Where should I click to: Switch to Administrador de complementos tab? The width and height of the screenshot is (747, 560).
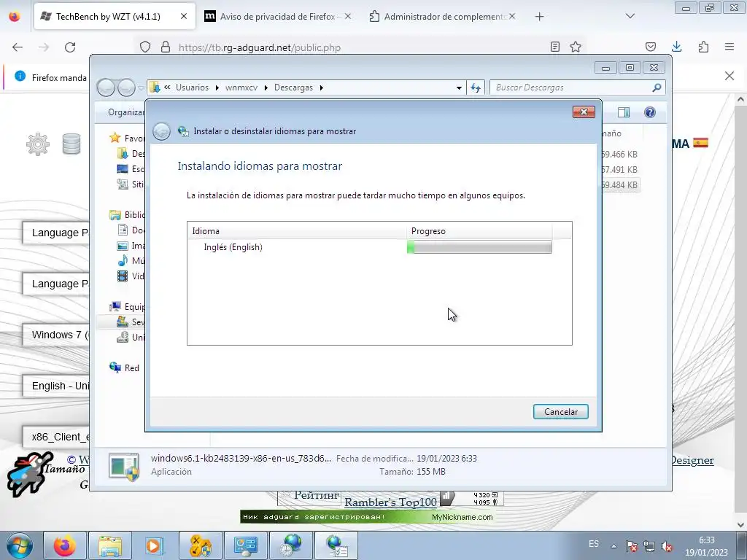[x=443, y=16]
